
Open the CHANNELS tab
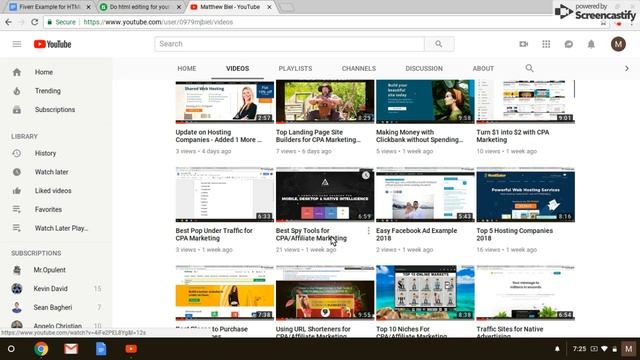click(359, 69)
